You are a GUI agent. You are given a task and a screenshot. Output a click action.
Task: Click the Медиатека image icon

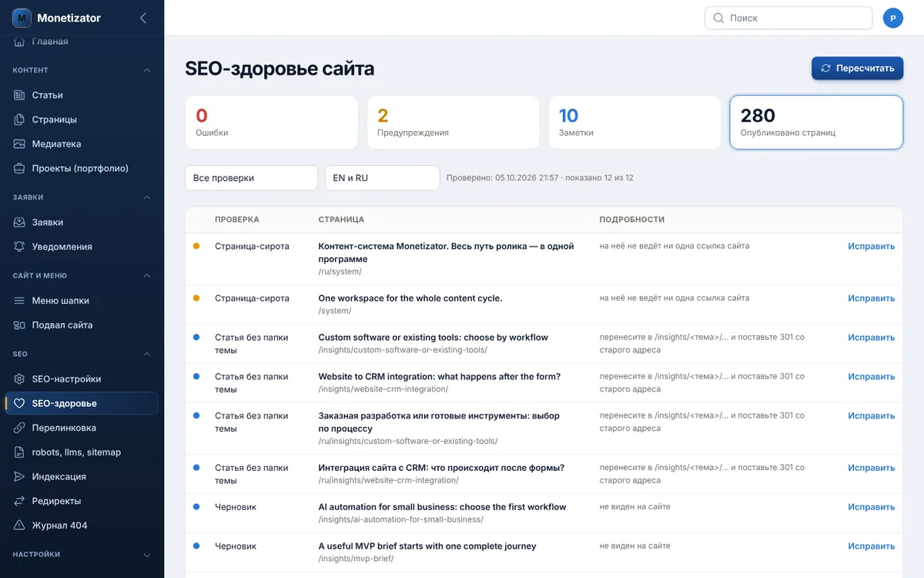tap(19, 144)
